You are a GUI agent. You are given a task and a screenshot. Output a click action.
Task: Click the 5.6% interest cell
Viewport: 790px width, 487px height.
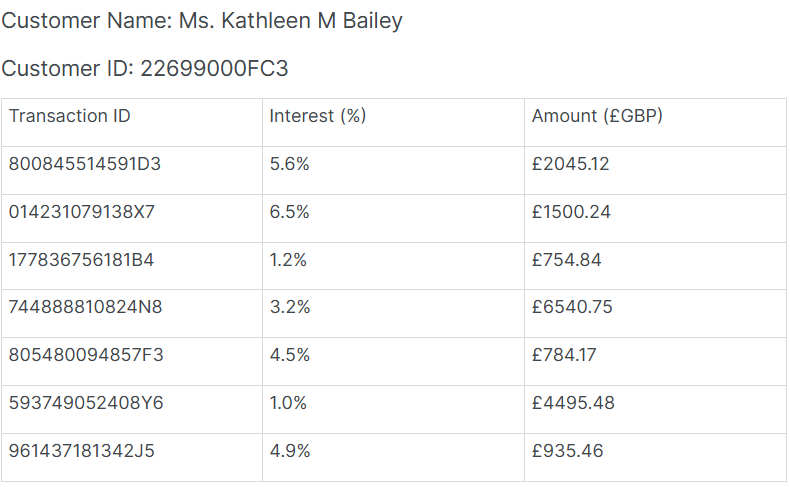tap(290, 164)
